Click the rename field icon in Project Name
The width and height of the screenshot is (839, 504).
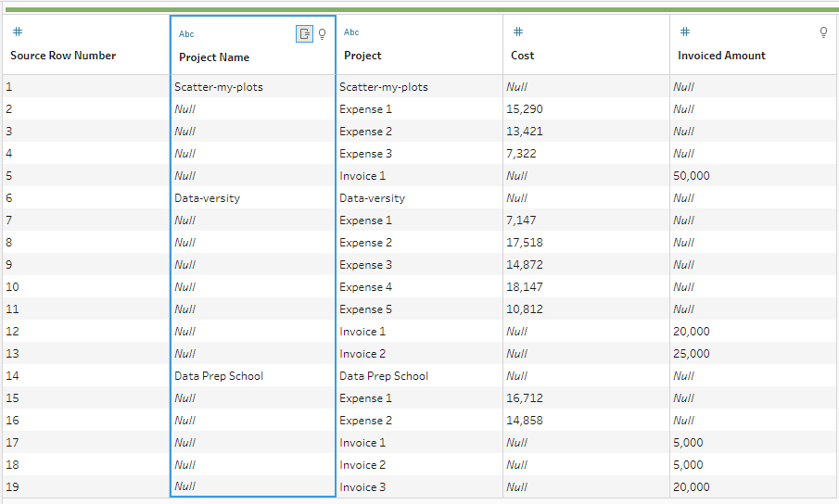(x=304, y=34)
